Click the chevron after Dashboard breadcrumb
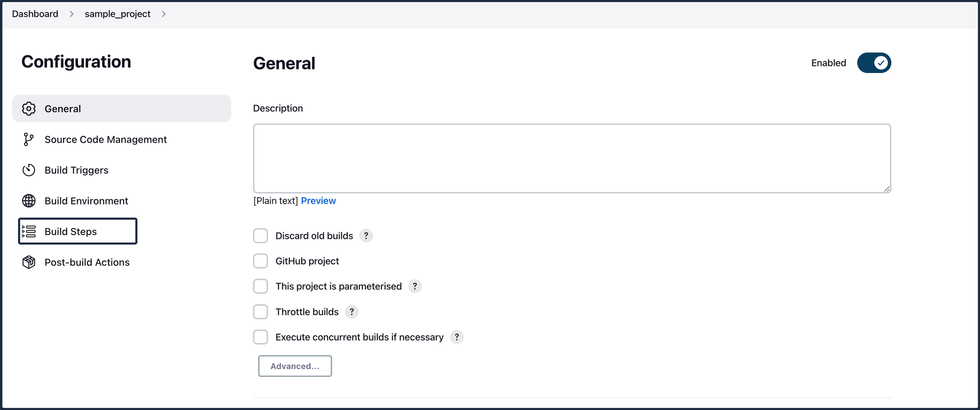Image resolution: width=980 pixels, height=410 pixels. [72, 14]
